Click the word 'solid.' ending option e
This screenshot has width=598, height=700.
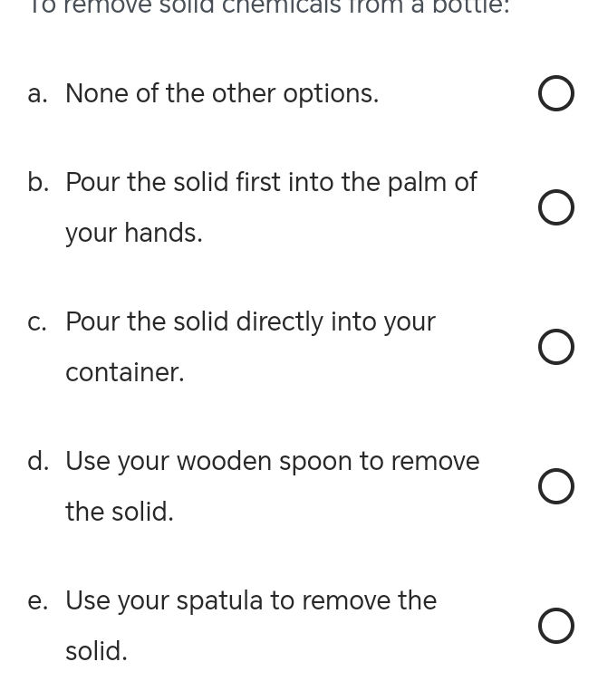[x=96, y=651]
